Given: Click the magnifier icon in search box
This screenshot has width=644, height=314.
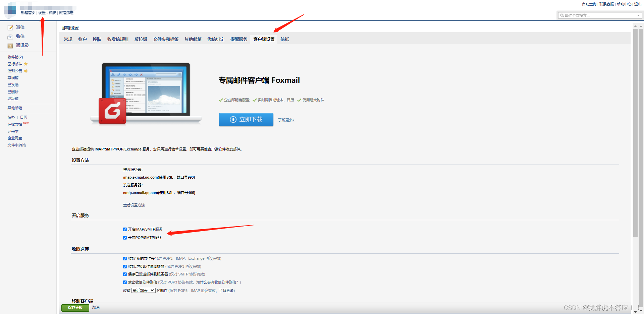Looking at the screenshot, I should 562,15.
